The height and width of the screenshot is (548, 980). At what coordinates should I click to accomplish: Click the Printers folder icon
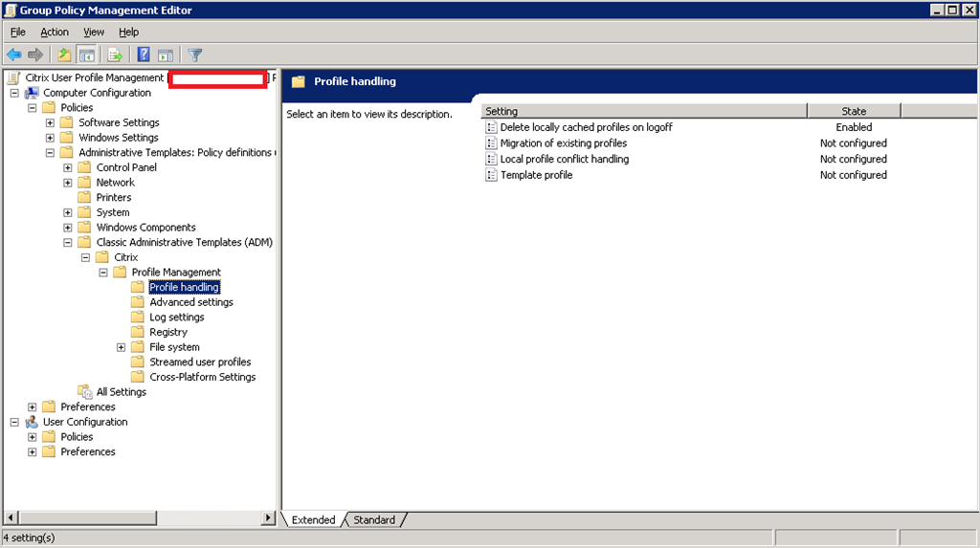coord(84,197)
